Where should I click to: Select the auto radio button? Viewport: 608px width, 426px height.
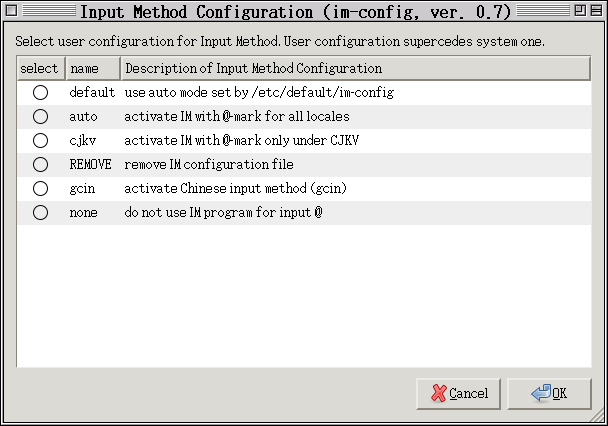coord(41,116)
